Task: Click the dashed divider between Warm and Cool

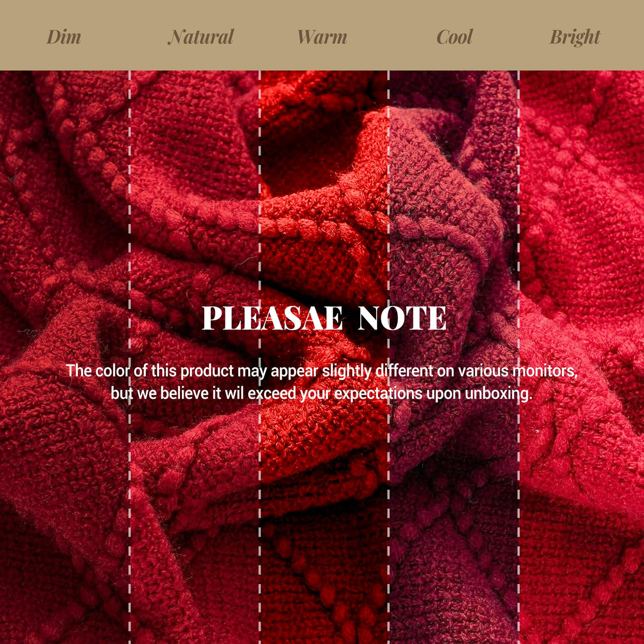Action: click(389, 357)
